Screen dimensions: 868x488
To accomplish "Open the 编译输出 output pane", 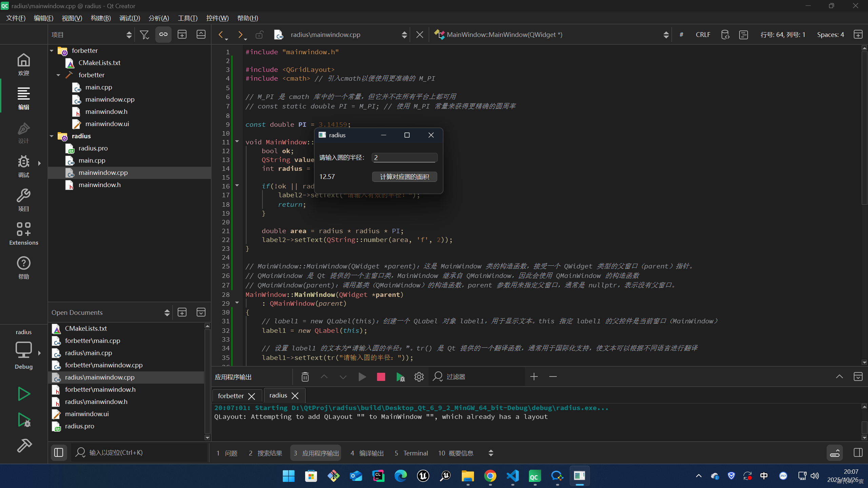I will pyautogui.click(x=367, y=453).
